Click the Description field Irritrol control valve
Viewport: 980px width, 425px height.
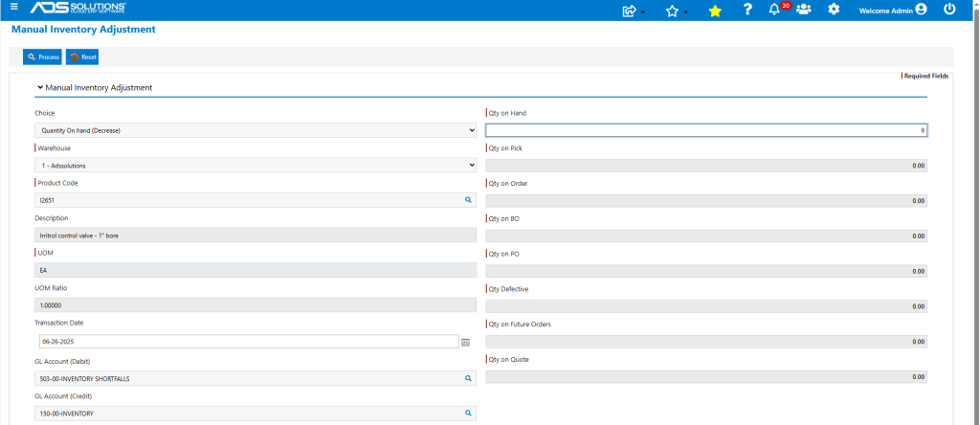(255, 235)
